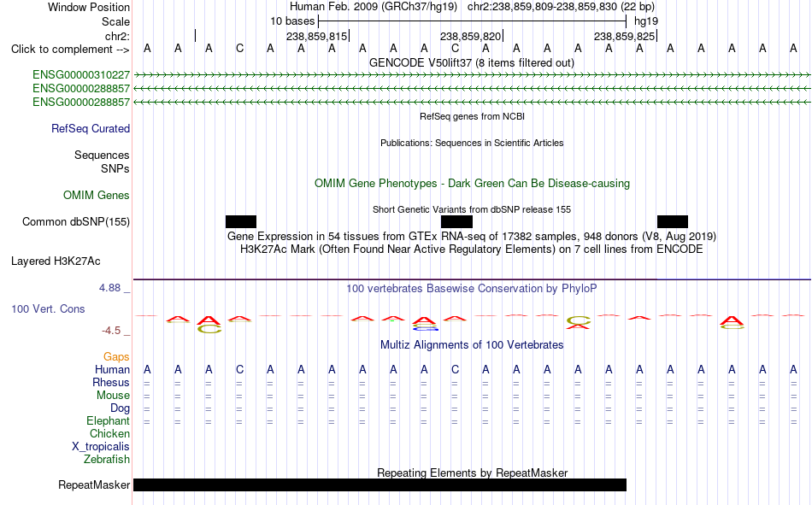Click the leftmost dbSNP variant block
812x505 pixels.
[x=241, y=221]
